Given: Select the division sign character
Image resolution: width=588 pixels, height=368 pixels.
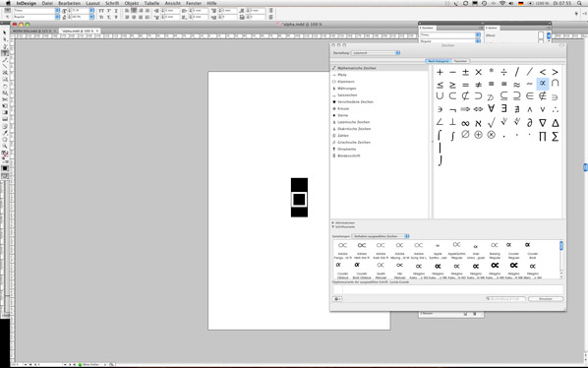Looking at the screenshot, I should tap(504, 72).
